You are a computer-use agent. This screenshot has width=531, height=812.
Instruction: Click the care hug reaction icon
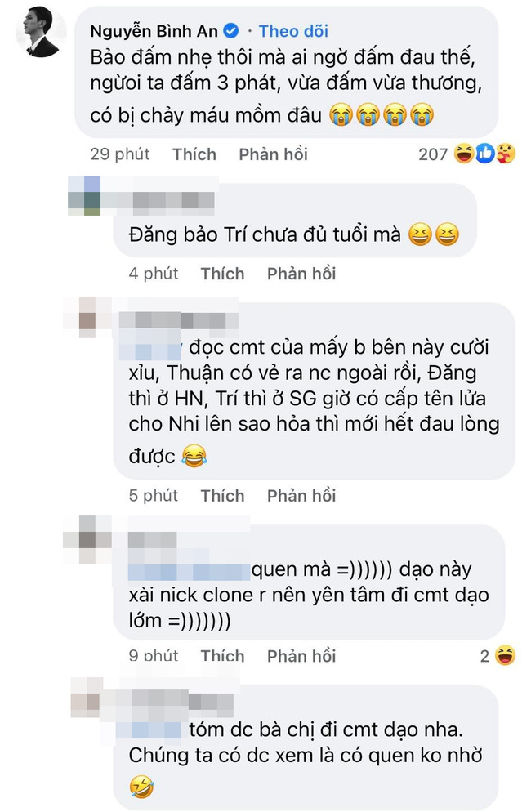click(505, 154)
